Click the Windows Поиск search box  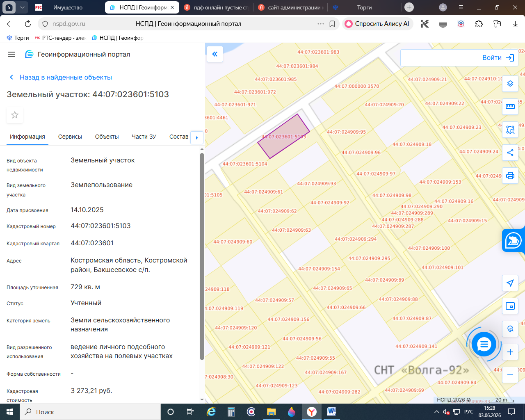(x=90, y=412)
